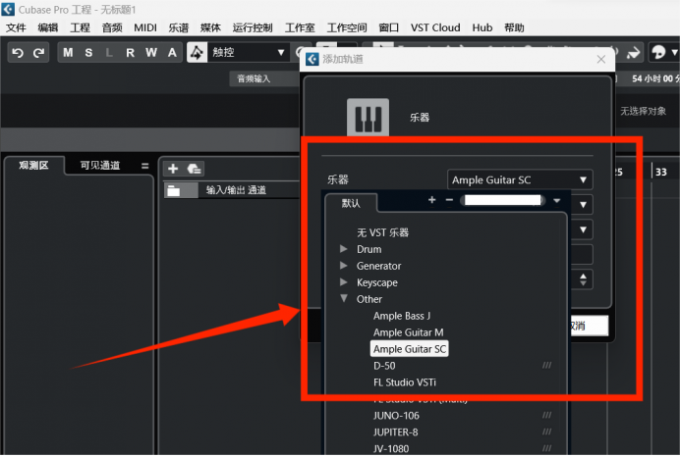Screen dimensions: 680x456
Task: Select Ample Guitar SC instrument
Action: (x=409, y=349)
